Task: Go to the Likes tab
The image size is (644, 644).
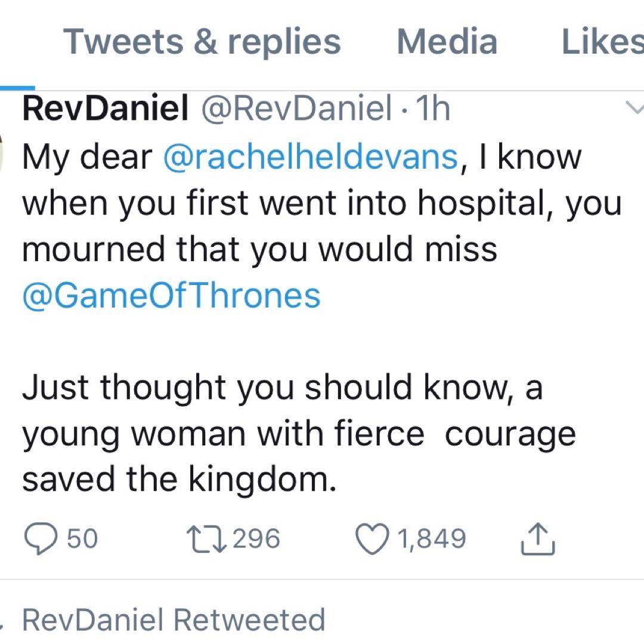Action: pyautogui.click(x=602, y=42)
